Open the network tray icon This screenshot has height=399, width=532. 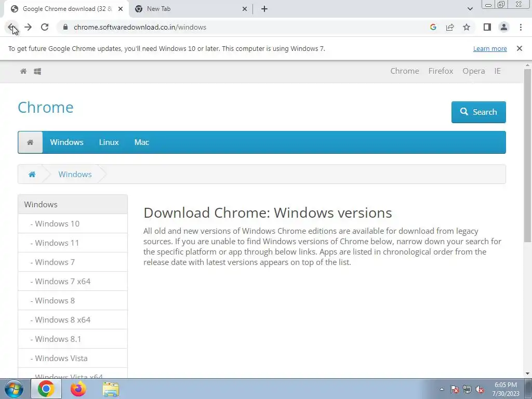pos(467,390)
